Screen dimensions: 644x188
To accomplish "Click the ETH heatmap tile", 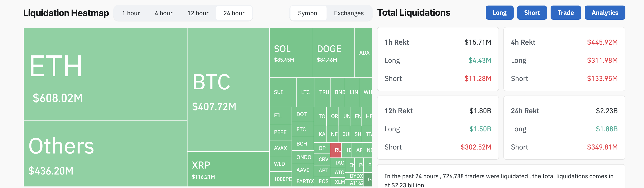I will [x=105, y=74].
